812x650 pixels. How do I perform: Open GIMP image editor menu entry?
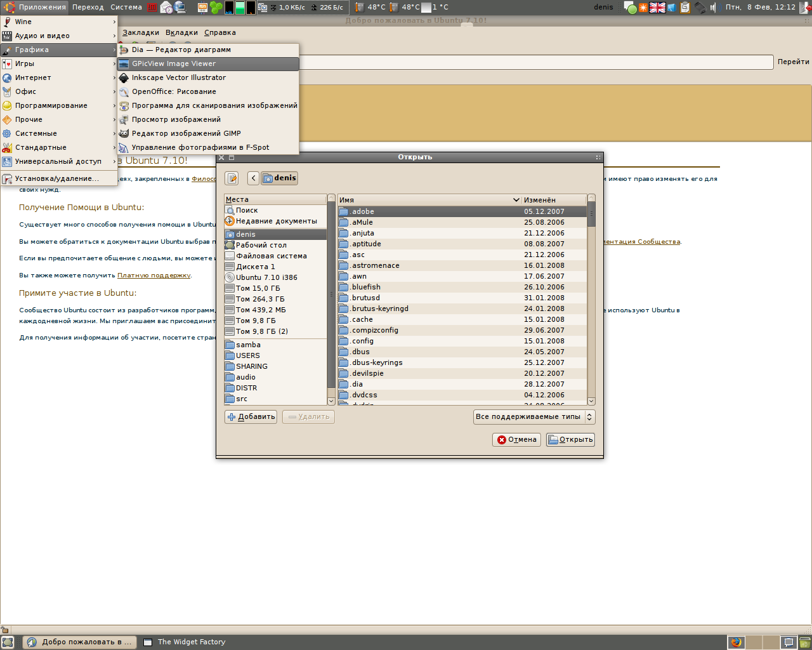pos(208,133)
